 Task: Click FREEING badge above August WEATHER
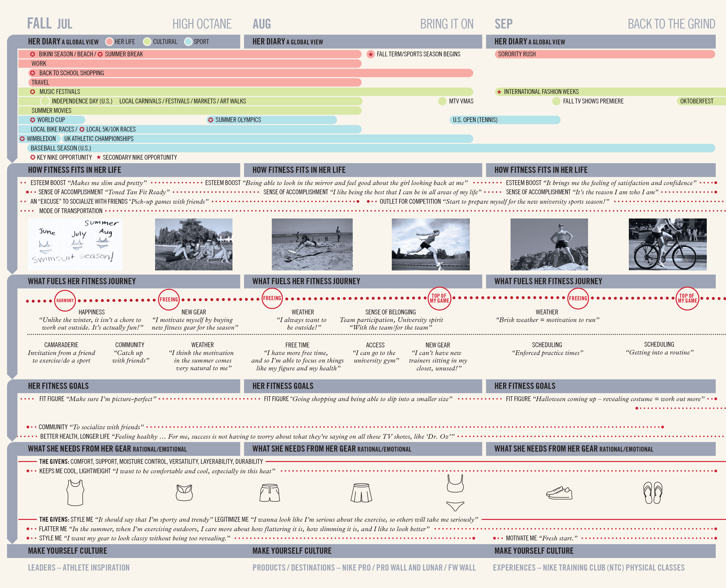tap(272, 298)
